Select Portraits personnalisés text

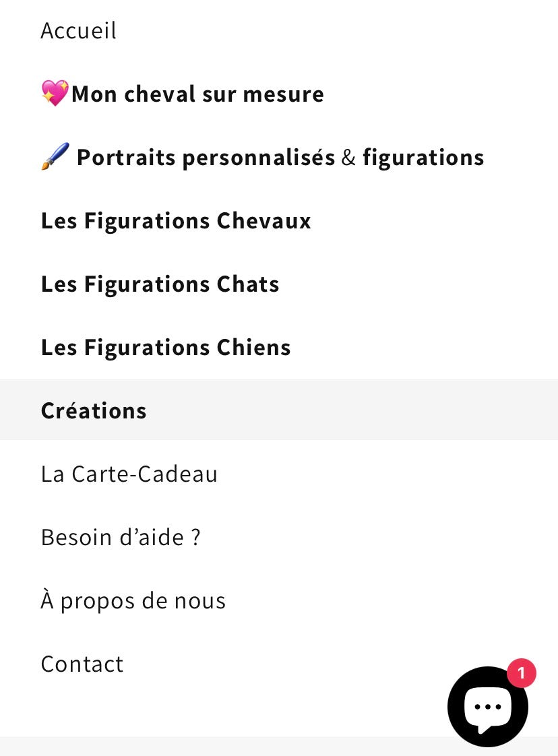point(206,157)
